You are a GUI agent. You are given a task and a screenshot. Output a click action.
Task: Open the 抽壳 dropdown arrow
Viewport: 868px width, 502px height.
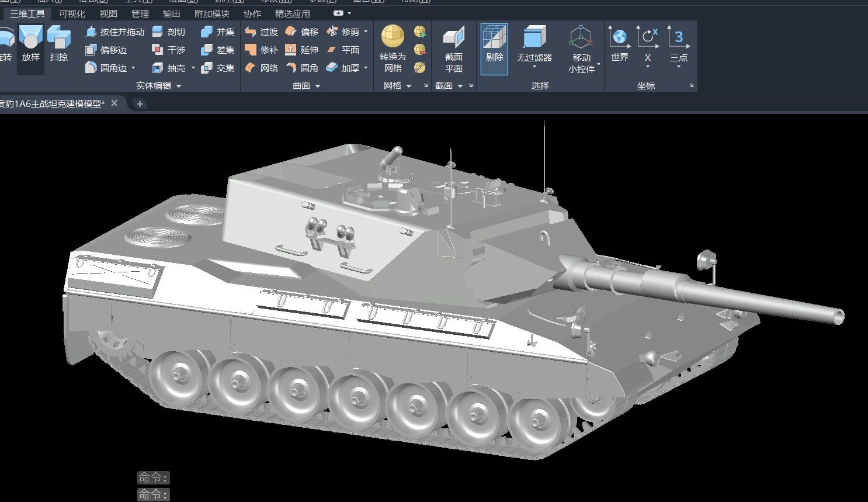[x=193, y=68]
